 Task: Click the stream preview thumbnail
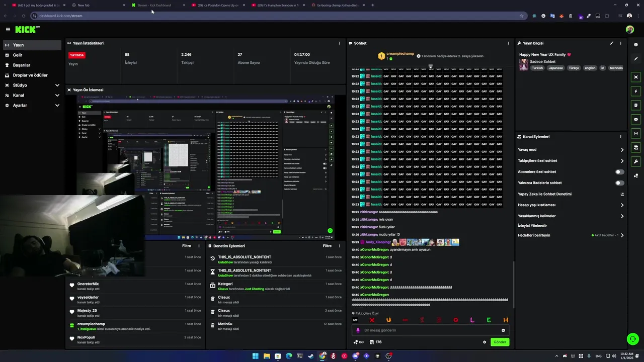[x=205, y=167]
